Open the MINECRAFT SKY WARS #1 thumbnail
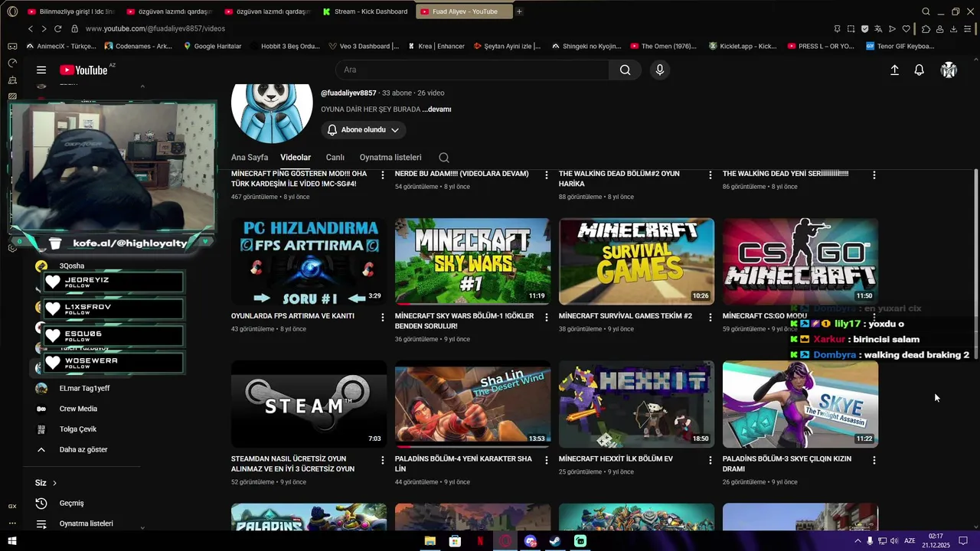 (x=472, y=262)
